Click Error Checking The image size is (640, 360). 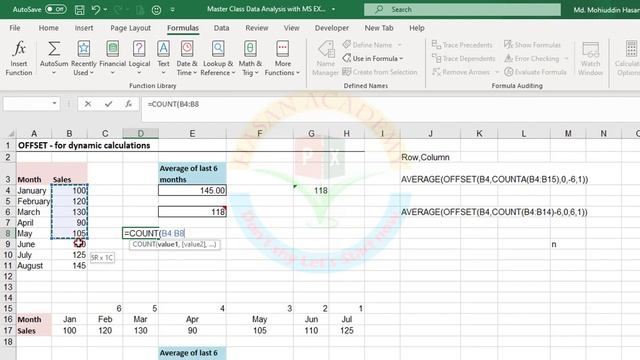[531, 58]
